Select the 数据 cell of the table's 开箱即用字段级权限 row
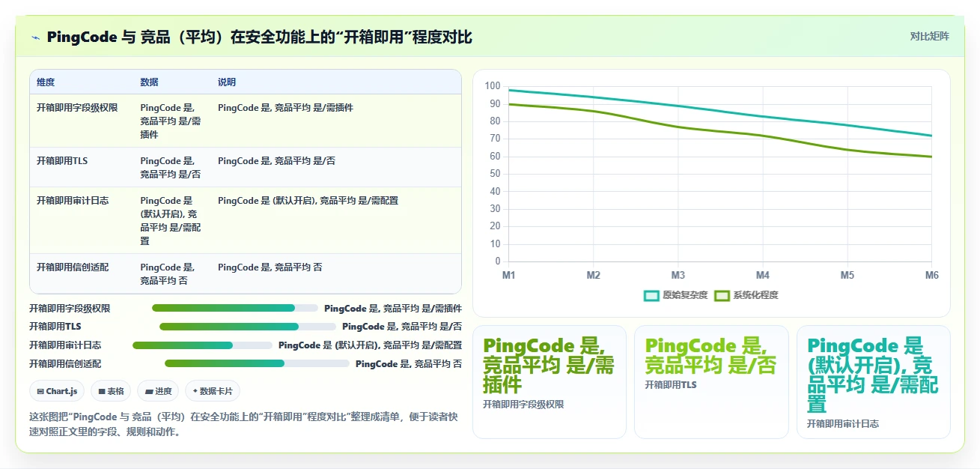Screen dimensions: 980x469 tap(171, 121)
